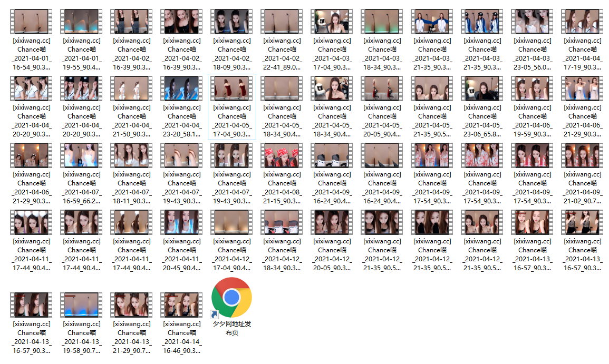Select video file dated 2021-04-05 23-06
This screenshot has height=364, width=609.
482,88
